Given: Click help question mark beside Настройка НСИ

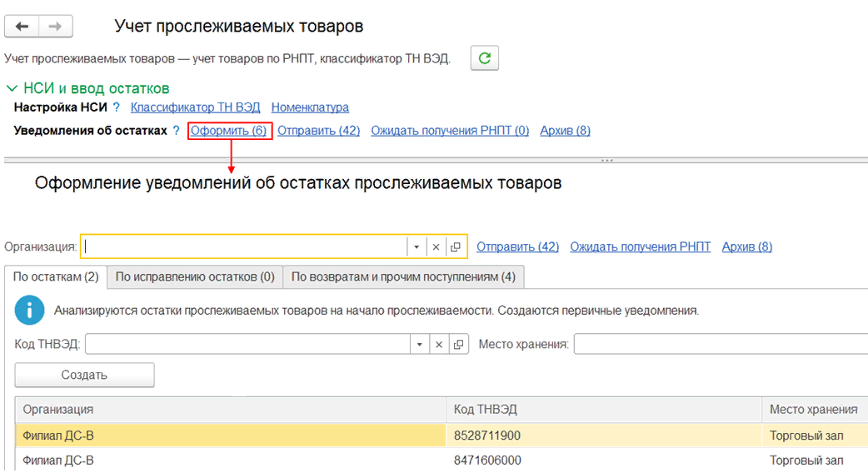Looking at the screenshot, I should [x=117, y=107].
